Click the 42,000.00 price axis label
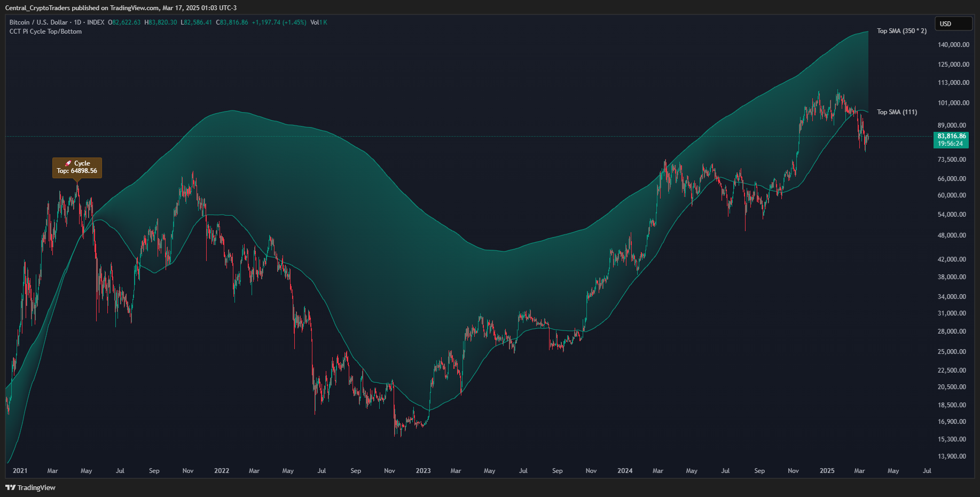 coord(952,259)
